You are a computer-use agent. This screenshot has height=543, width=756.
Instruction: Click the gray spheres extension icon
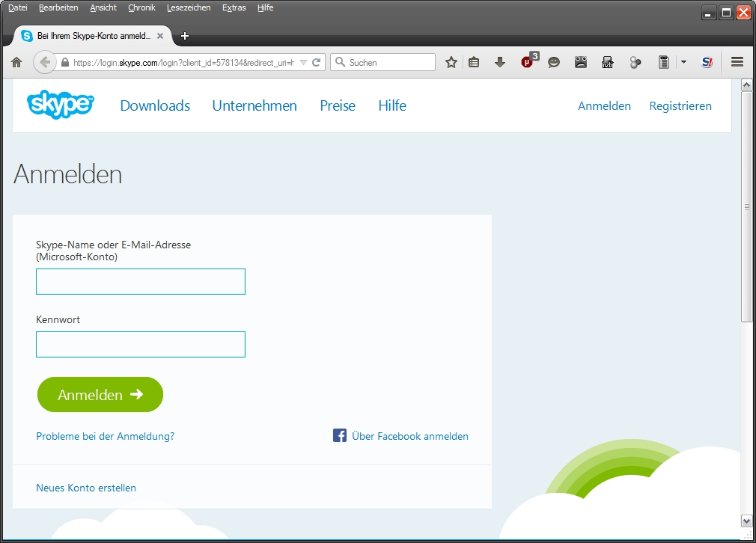[635, 62]
